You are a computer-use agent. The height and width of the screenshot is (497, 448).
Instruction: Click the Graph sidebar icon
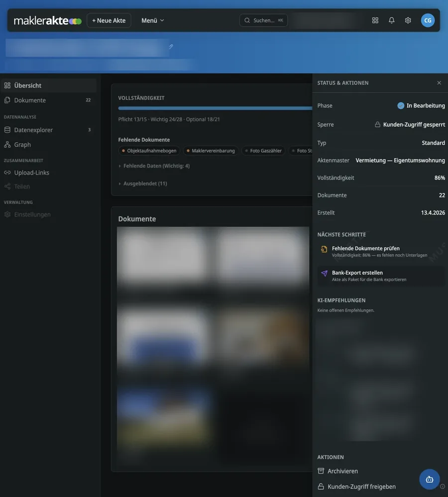coord(7,145)
